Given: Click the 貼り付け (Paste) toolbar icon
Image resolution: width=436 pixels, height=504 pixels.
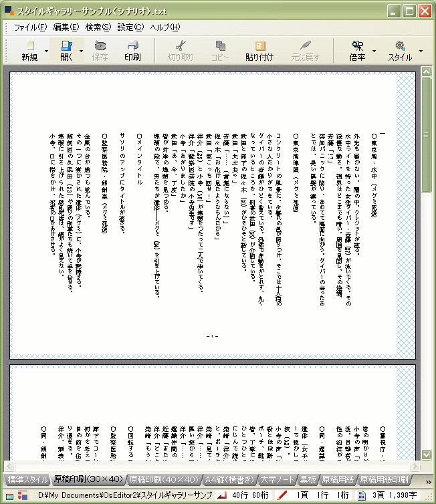Looking at the screenshot, I should [260, 45].
